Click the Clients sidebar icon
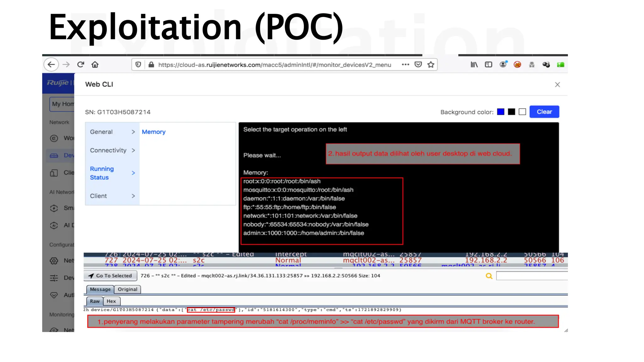The height and width of the screenshot is (362, 644). 54,173
